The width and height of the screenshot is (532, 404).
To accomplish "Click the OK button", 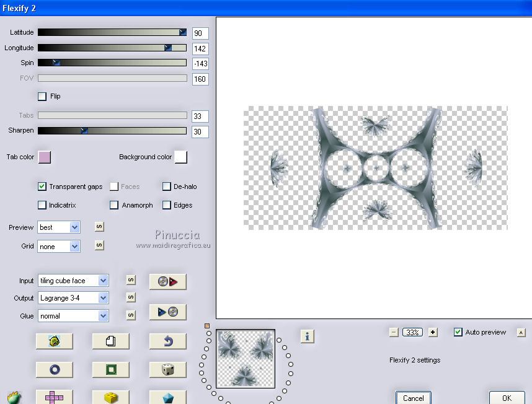I will tap(507, 398).
